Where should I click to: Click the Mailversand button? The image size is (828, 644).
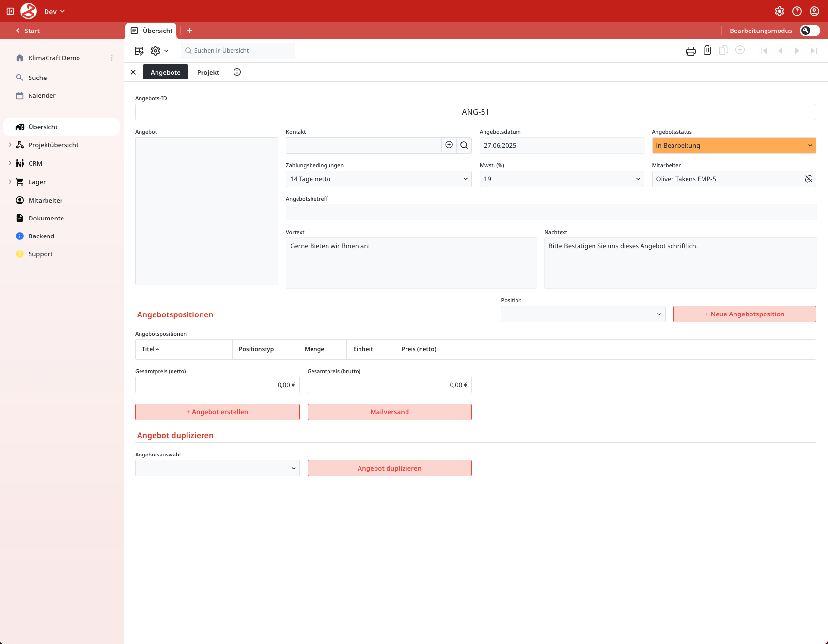(x=389, y=412)
